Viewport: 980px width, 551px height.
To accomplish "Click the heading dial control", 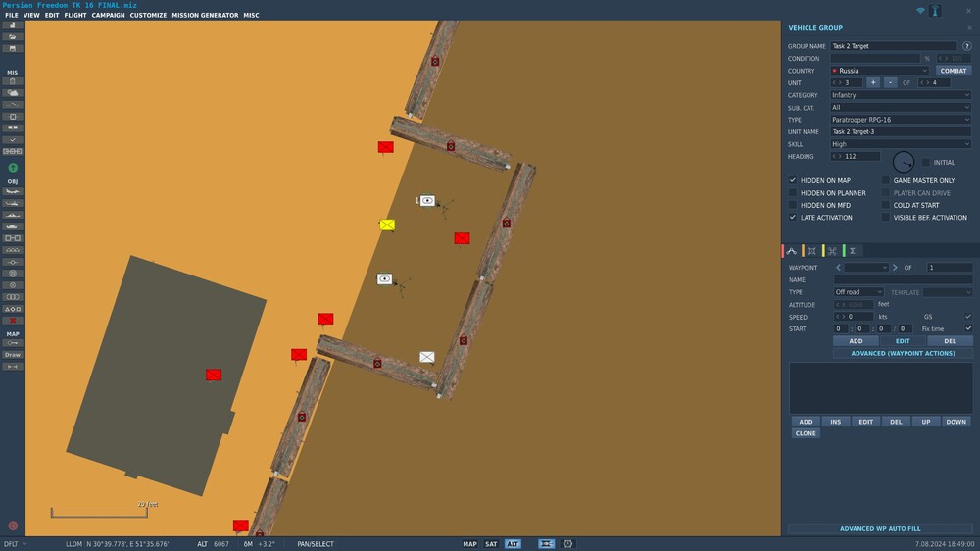I will 904,162.
